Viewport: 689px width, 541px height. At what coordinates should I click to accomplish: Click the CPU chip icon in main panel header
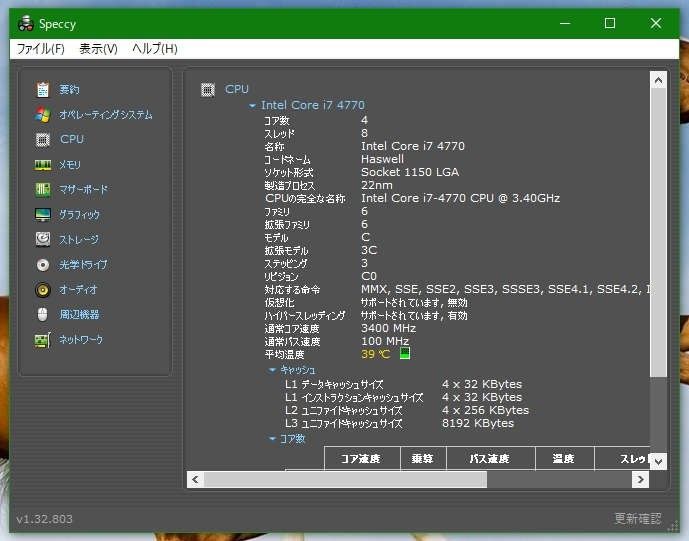(x=208, y=90)
